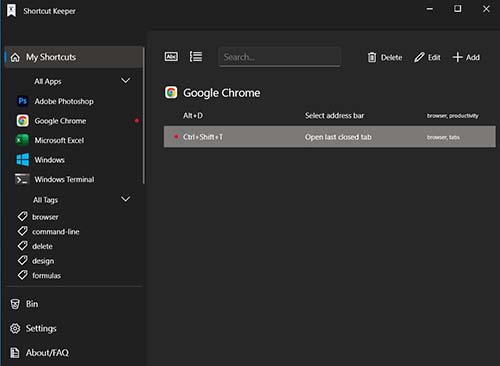
Task: Select Adobe Photoshop in app list
Action: point(64,101)
